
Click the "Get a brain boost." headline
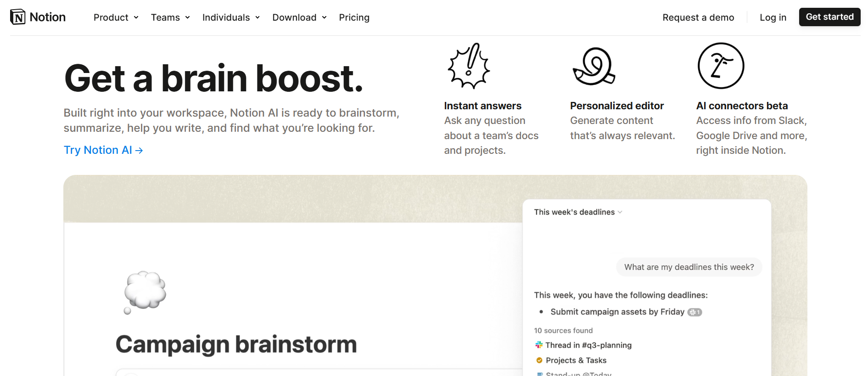point(214,79)
